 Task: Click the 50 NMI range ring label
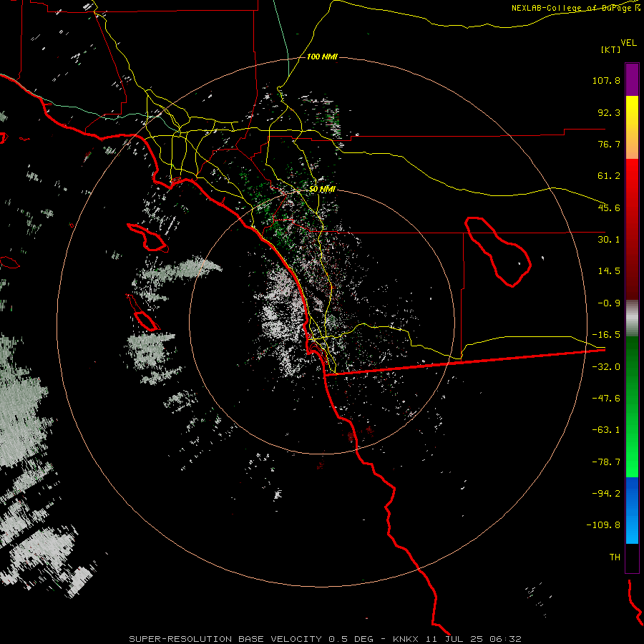(x=322, y=189)
